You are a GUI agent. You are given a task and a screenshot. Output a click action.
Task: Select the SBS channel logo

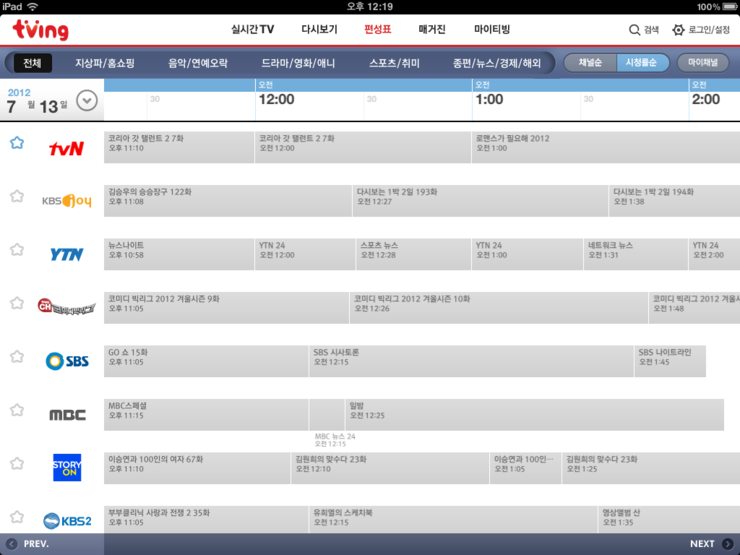[x=67, y=360]
